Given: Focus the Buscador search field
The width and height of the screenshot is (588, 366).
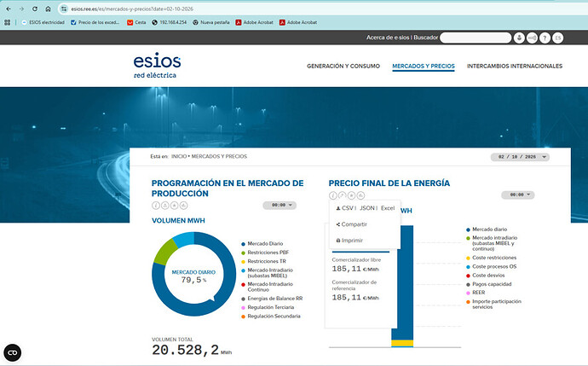Looking at the screenshot, I should tap(476, 38).
